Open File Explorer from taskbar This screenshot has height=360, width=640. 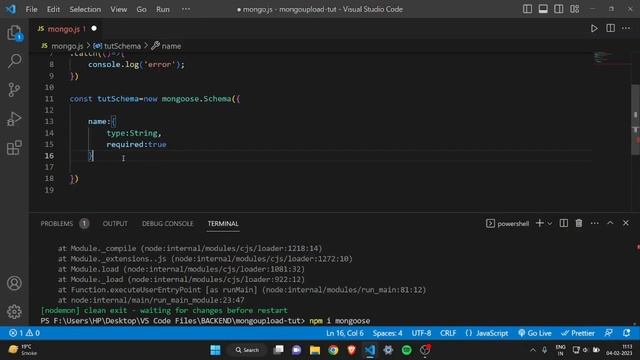coord(315,350)
